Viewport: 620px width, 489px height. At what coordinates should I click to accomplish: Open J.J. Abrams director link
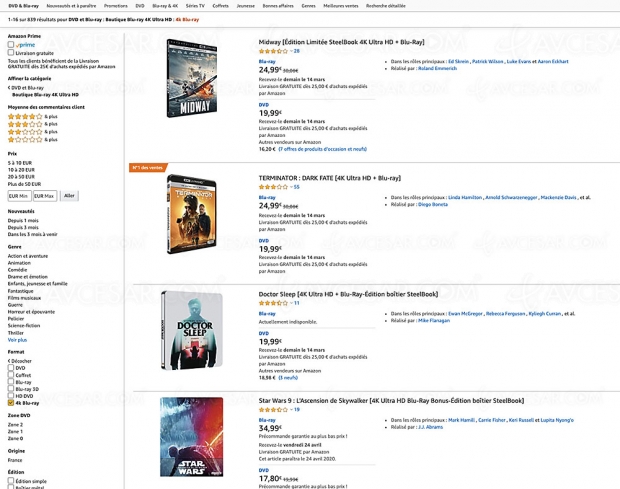(x=430, y=427)
